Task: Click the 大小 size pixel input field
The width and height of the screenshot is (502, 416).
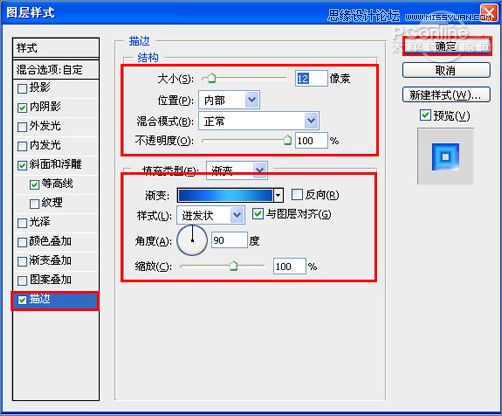Action: click(311, 79)
